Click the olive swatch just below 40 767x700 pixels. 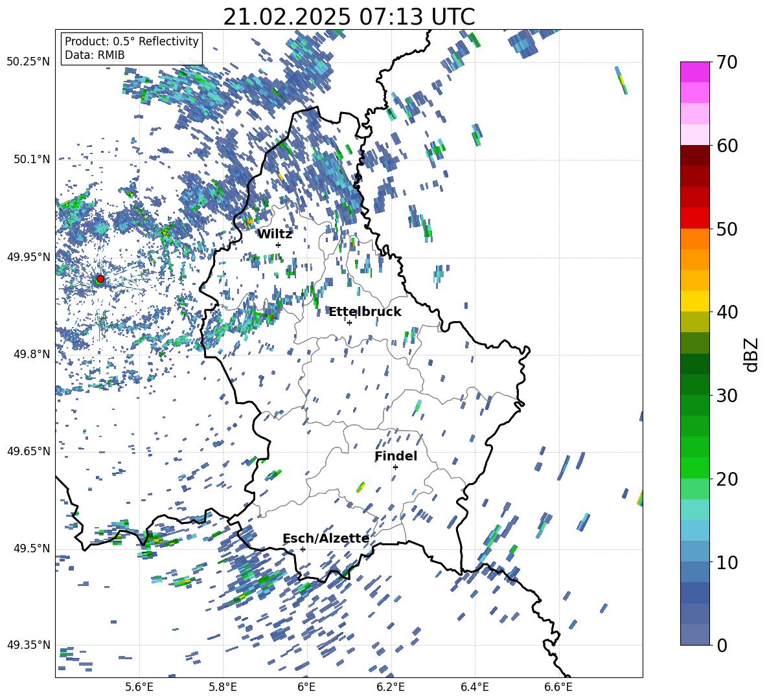695,322
